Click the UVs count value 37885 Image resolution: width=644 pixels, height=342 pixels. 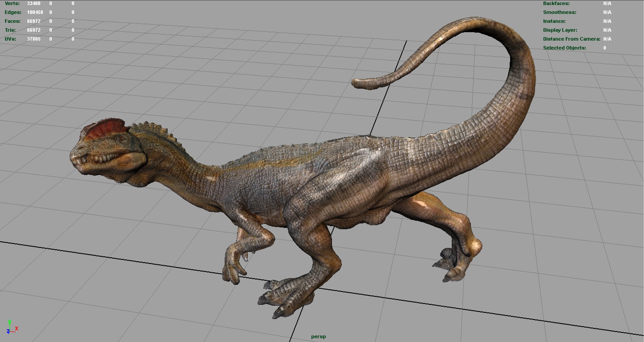[x=34, y=39]
